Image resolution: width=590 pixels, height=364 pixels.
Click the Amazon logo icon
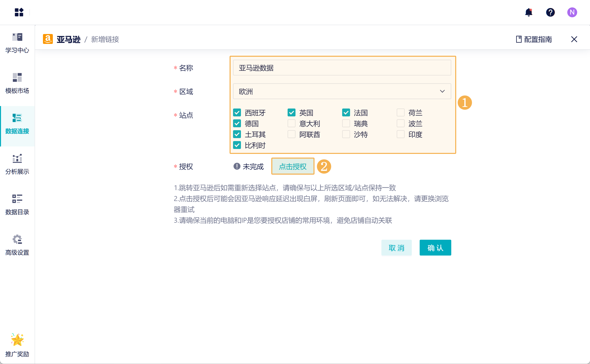click(48, 39)
